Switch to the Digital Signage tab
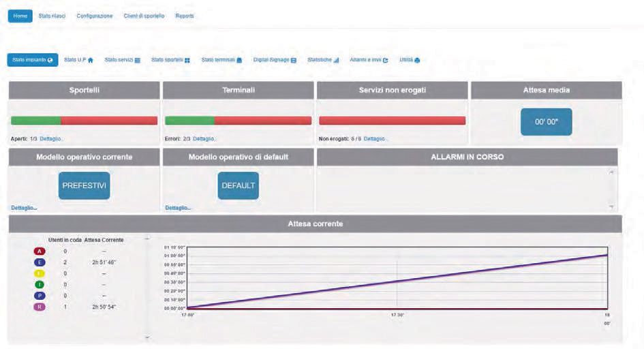 pos(275,60)
